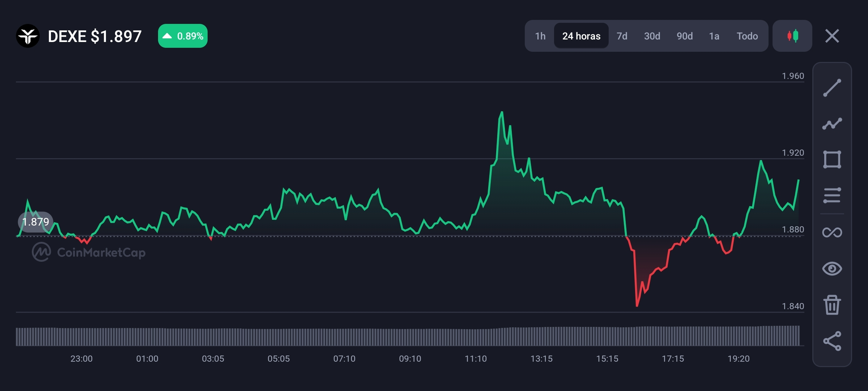868x391 pixels.
Task: Close the full-screen chart
Action: 832,36
